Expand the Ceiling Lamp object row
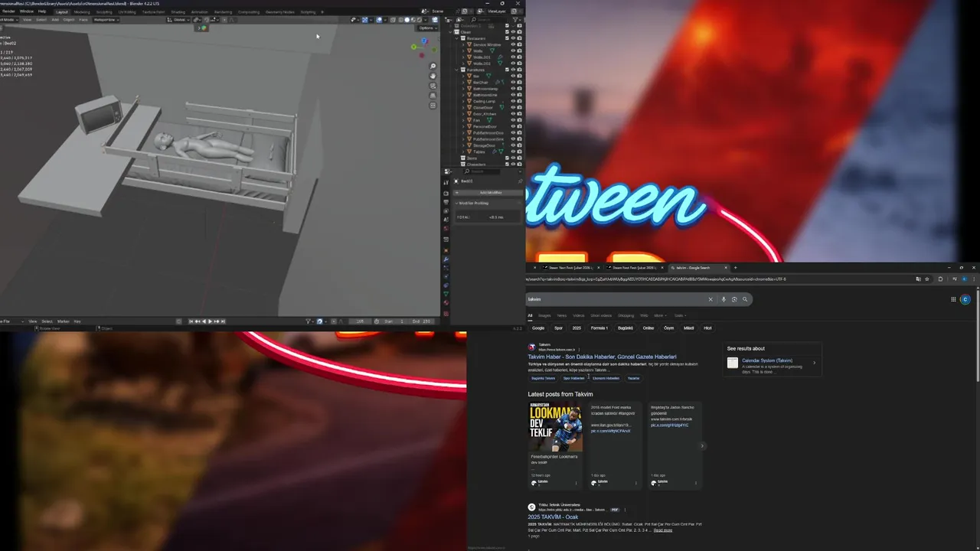Screen dimensions: 980x551 (463, 101)
